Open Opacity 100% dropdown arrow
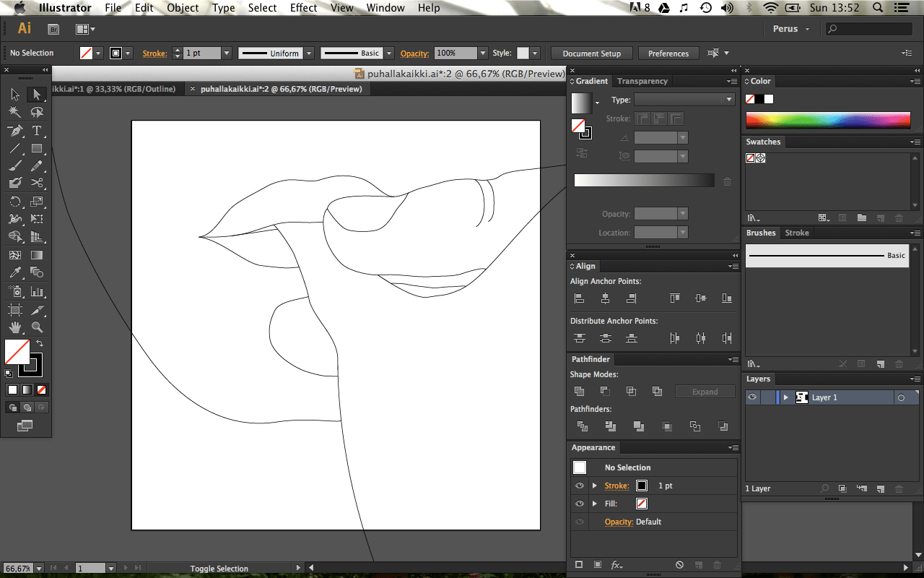Screen dimensions: 924x578 [482, 53]
